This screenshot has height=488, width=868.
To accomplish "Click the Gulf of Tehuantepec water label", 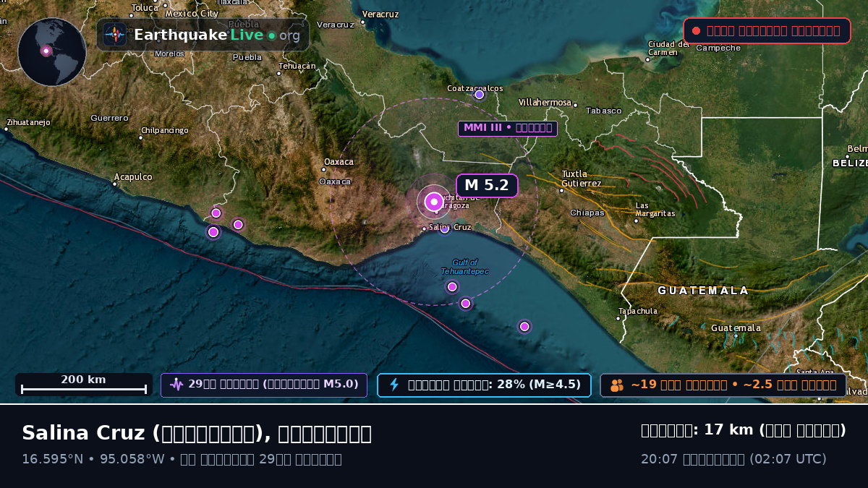I will (x=465, y=267).
